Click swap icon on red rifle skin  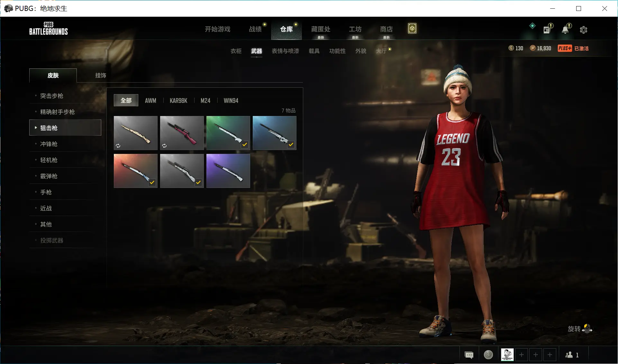point(164,146)
